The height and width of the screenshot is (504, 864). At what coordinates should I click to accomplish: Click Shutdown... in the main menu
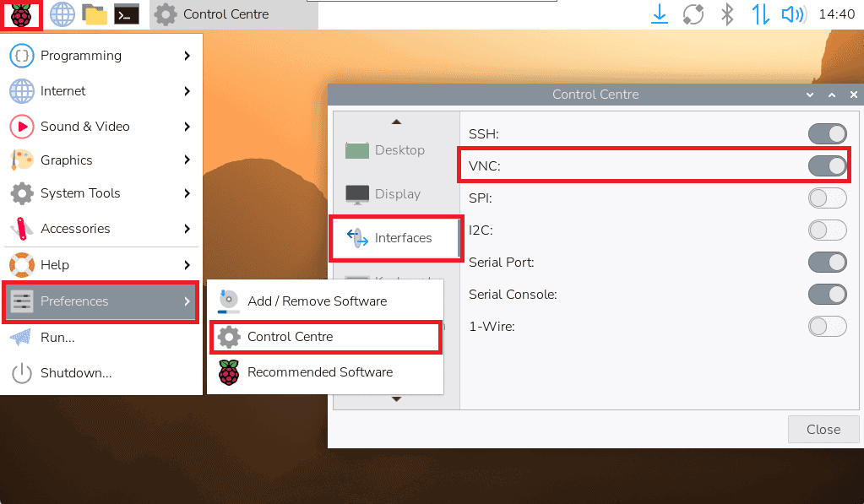coord(76,373)
